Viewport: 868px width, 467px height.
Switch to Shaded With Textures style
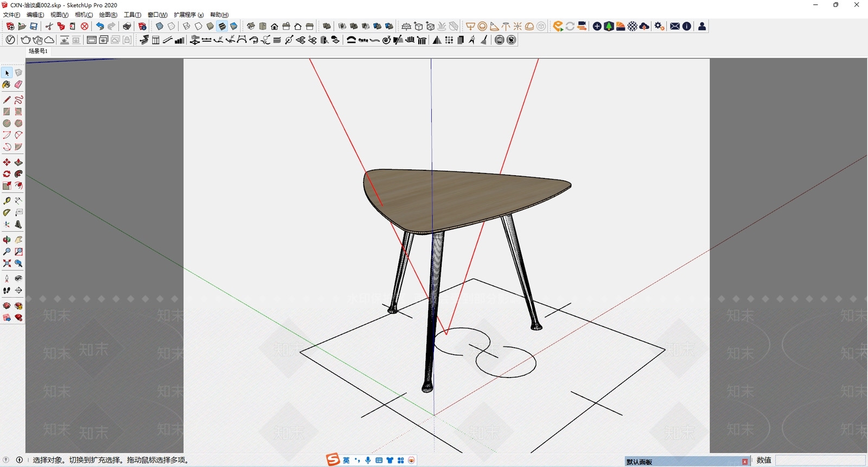[x=222, y=26]
